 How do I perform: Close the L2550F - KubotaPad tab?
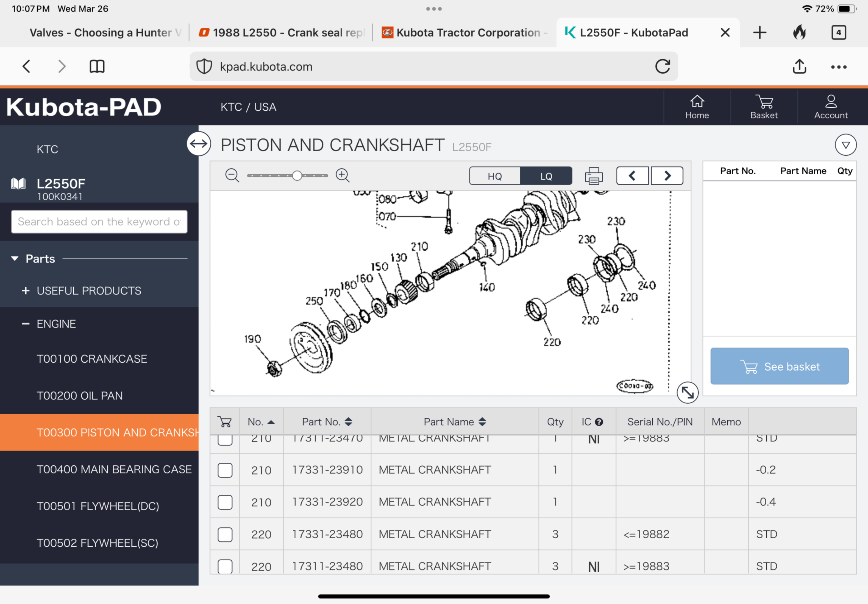coord(725,33)
